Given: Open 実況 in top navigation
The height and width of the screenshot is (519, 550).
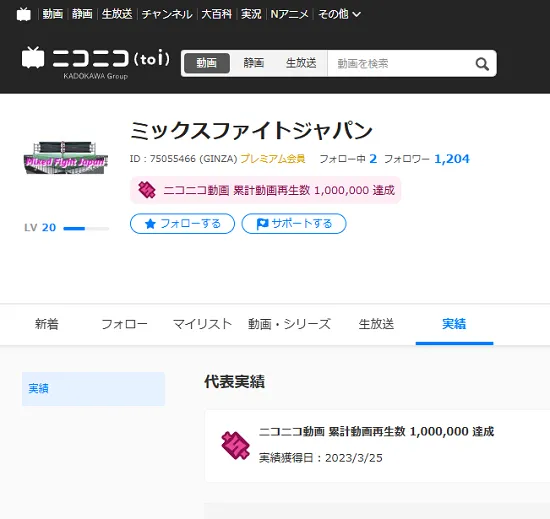Looking at the screenshot, I should click(251, 14).
